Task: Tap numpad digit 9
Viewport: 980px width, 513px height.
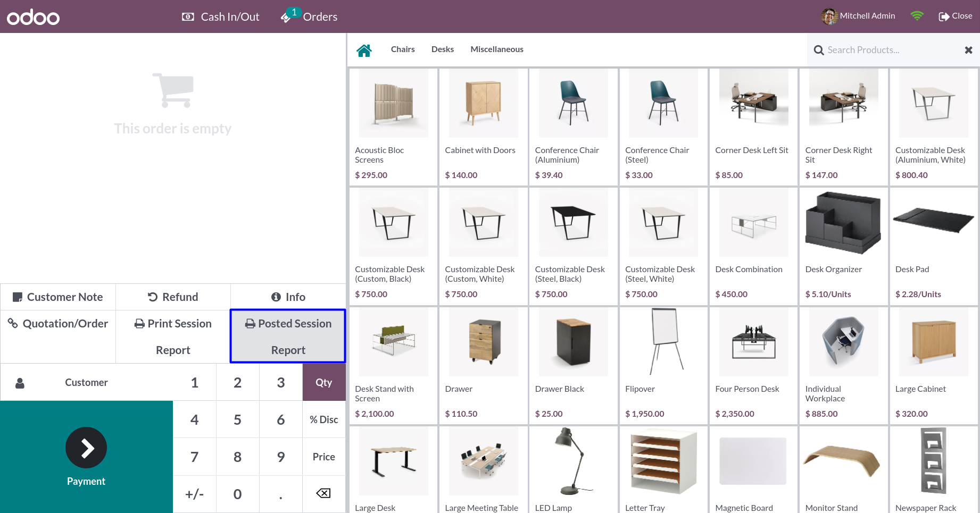Action: pos(281,457)
